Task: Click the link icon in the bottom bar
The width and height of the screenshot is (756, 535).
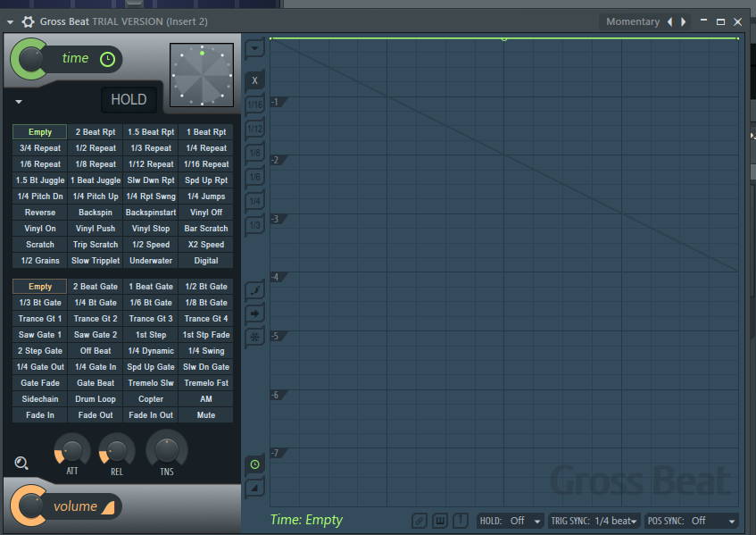Action: [419, 521]
